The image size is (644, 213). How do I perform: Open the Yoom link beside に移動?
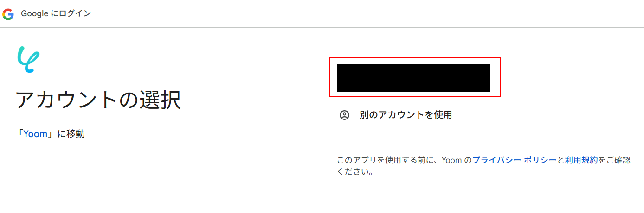click(x=36, y=134)
